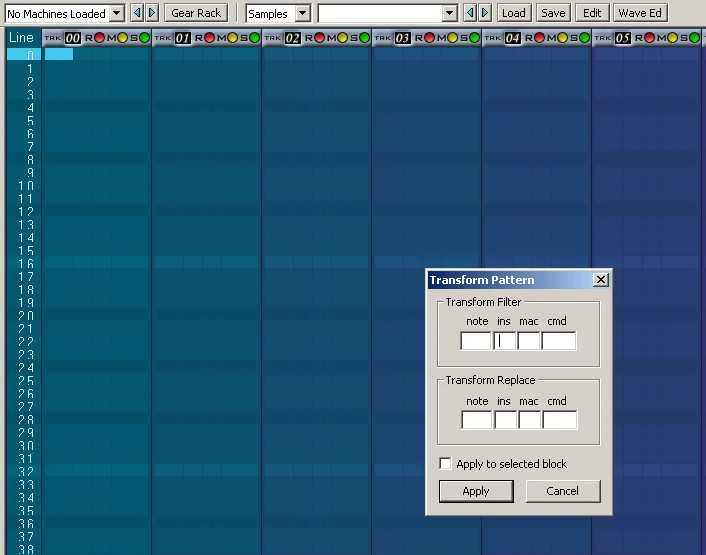Expand the Samples type dropdown

[x=302, y=13]
